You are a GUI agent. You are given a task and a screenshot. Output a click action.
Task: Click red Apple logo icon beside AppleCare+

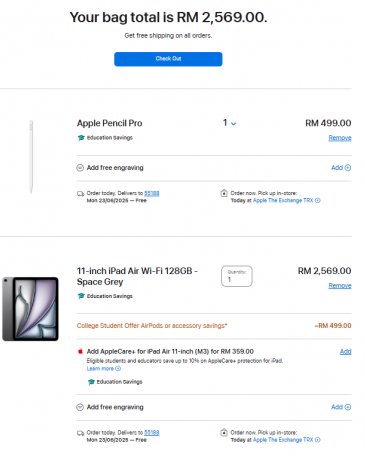tap(80, 351)
